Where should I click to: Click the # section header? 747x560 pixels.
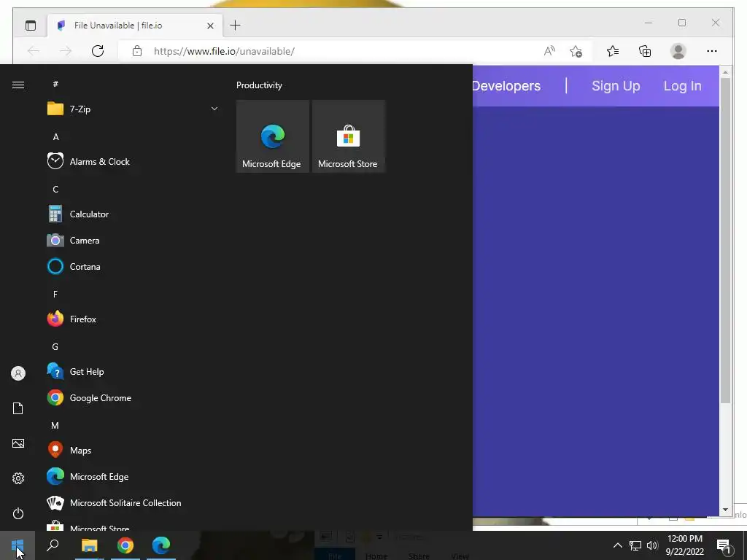tap(55, 84)
